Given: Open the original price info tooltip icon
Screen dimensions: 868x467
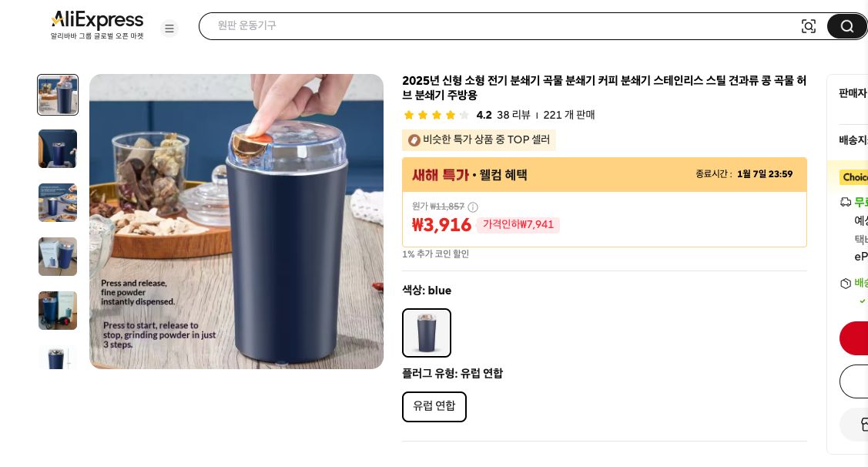Looking at the screenshot, I should coord(473,207).
